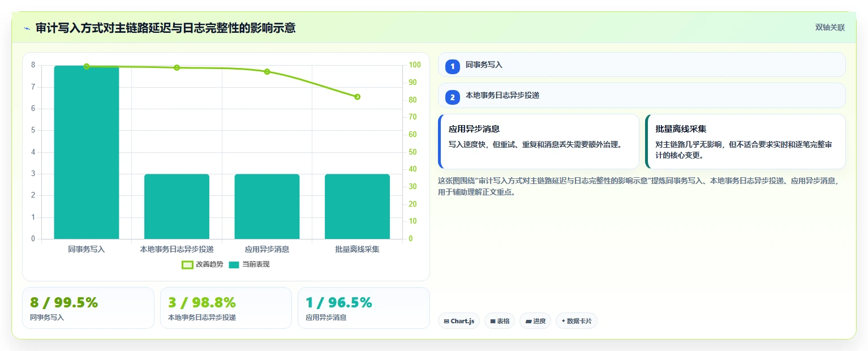Toggle the 改善趋势 legend entry
The width and height of the screenshot is (868, 351).
coord(203,264)
